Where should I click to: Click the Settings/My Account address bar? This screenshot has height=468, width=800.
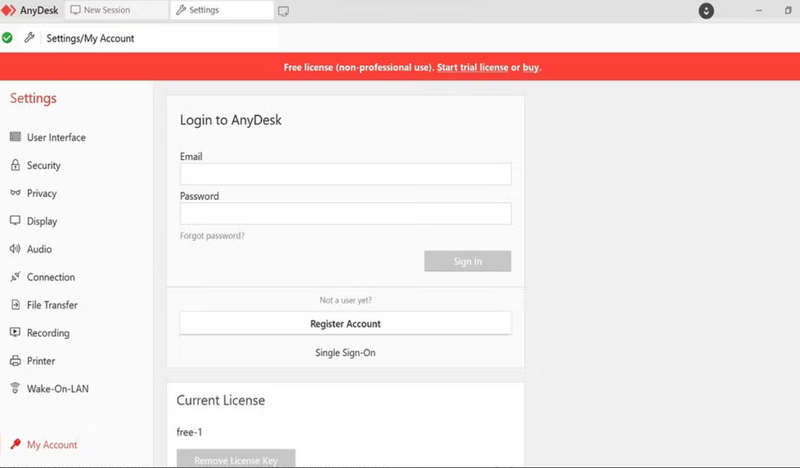pyautogui.click(x=90, y=38)
